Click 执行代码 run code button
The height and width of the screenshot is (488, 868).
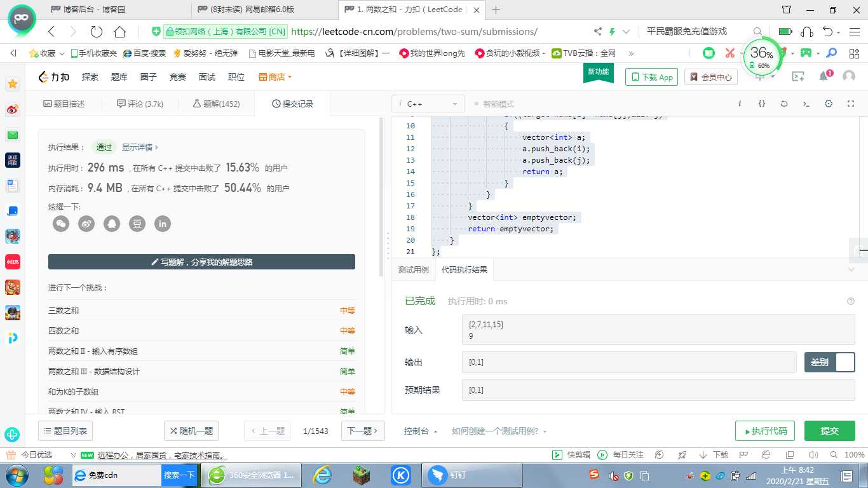tap(765, 431)
